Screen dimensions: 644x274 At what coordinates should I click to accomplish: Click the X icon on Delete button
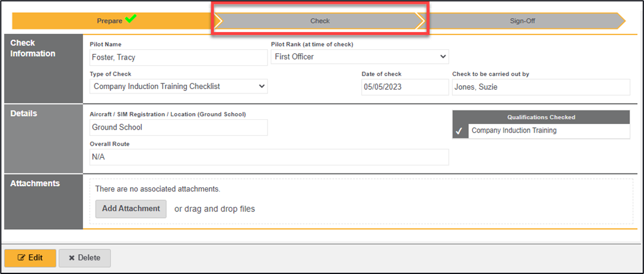coord(71,258)
